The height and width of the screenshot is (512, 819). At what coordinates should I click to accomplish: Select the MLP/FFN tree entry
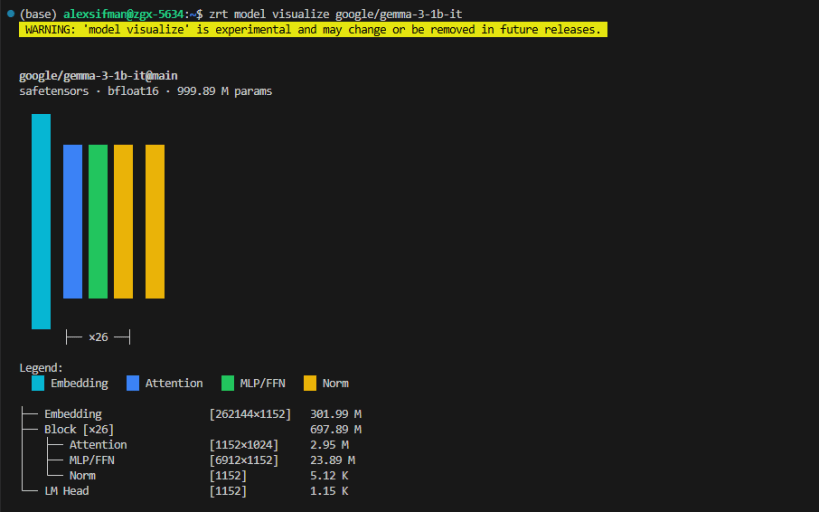coord(92,460)
